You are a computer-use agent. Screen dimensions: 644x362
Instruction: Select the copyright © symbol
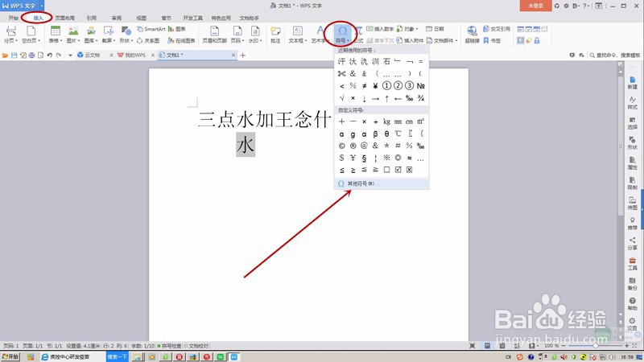pyautogui.click(x=341, y=146)
